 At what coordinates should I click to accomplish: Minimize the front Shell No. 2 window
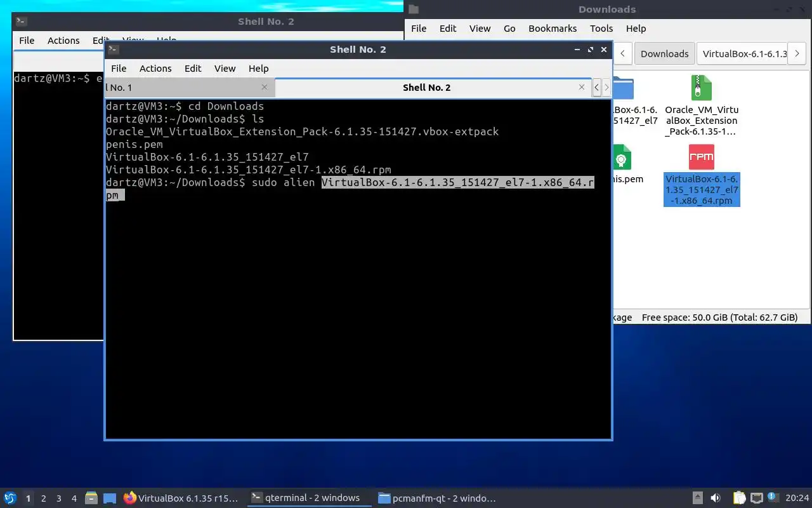pyautogui.click(x=577, y=49)
